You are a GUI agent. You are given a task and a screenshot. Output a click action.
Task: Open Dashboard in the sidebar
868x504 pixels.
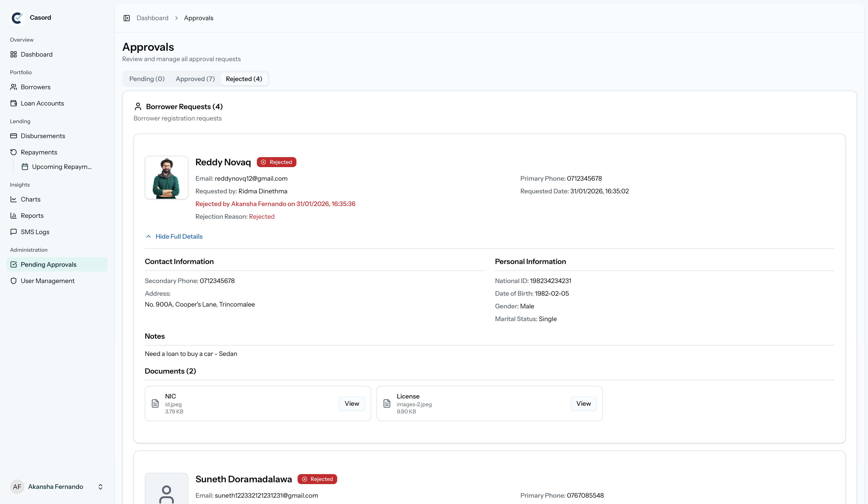point(36,55)
